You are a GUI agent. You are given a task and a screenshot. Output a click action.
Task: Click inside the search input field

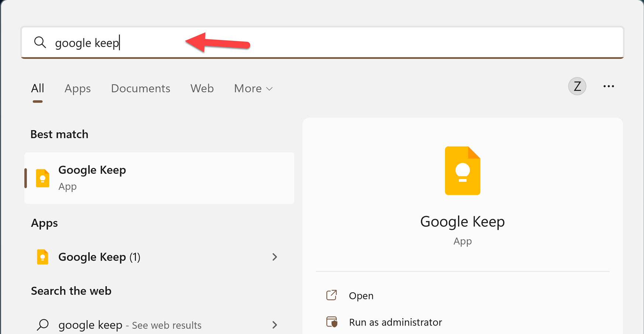[x=148, y=42]
